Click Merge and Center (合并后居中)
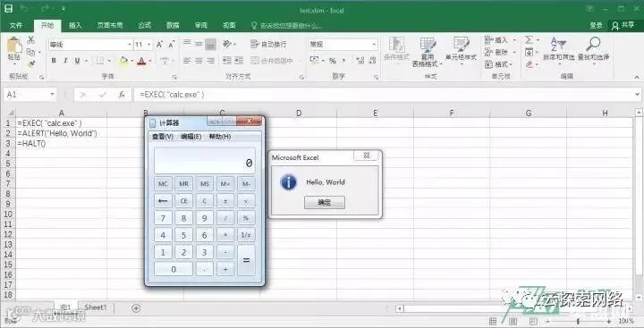This screenshot has width=644, height=328. [x=272, y=61]
